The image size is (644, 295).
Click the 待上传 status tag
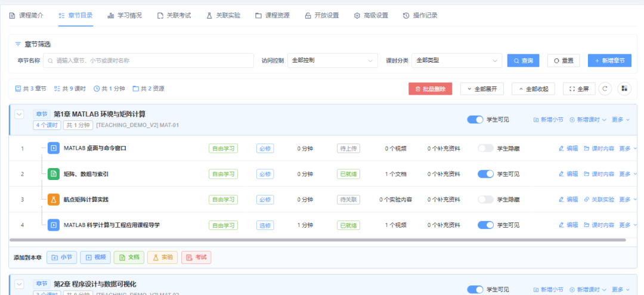[348, 148]
